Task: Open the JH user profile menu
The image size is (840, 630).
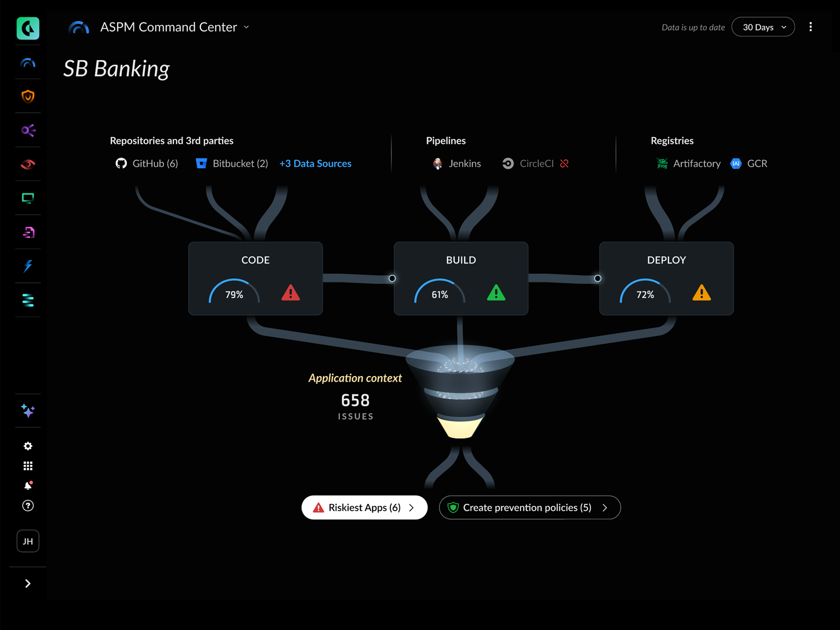Action: 28,541
